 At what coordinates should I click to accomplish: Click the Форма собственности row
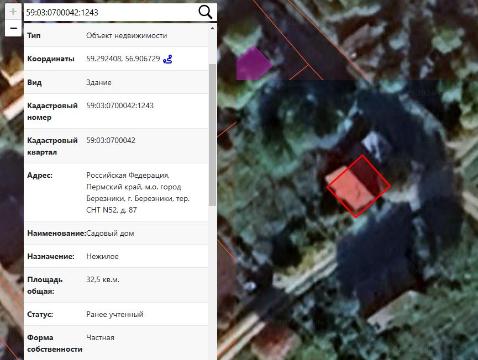pyautogui.click(x=116, y=343)
